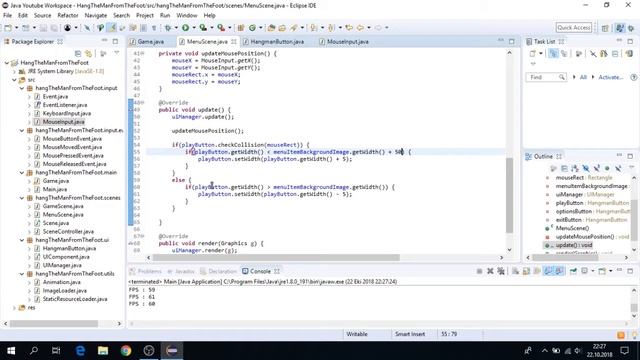
Task: Expand the JRE System Library node
Action: (x=14, y=71)
